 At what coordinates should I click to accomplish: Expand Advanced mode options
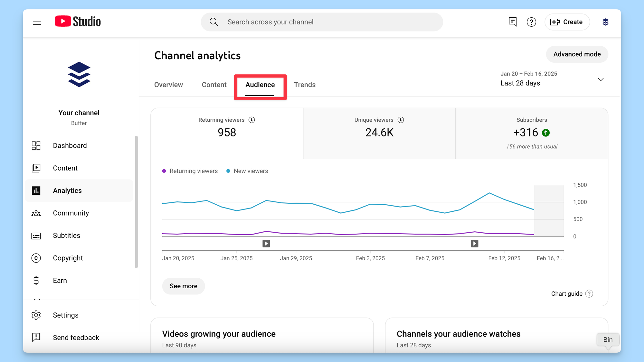coord(577,54)
